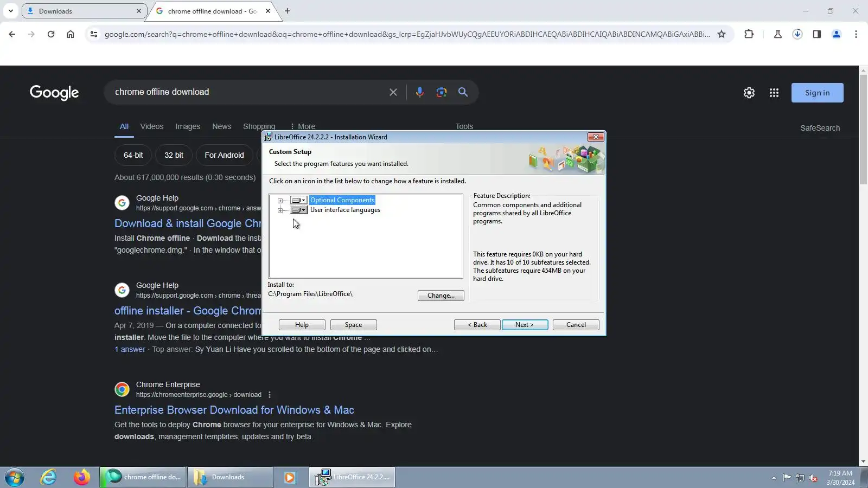The width and height of the screenshot is (868, 488).
Task: Submit search with the magnifier icon
Action: click(x=463, y=92)
